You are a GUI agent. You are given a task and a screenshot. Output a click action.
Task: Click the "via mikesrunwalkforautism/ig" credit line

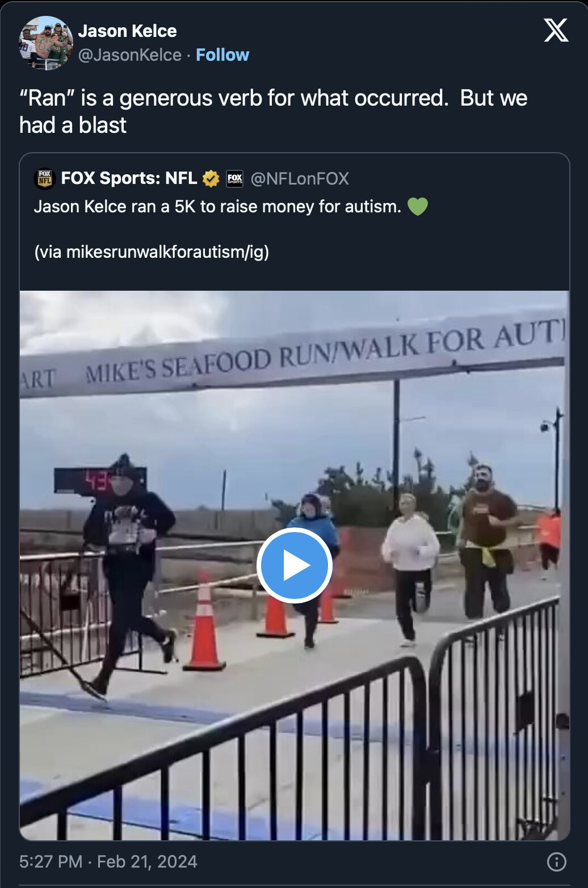click(152, 252)
